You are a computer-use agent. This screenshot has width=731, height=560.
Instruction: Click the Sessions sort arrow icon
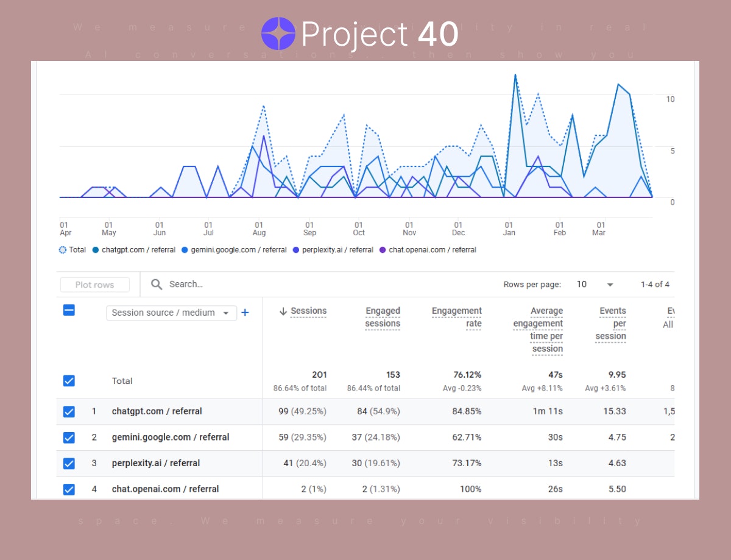click(x=283, y=311)
